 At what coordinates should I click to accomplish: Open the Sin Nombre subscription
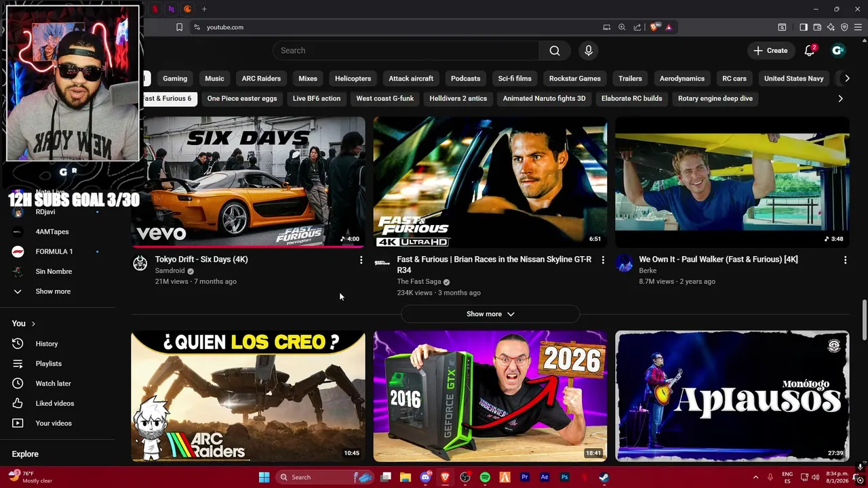(54, 272)
